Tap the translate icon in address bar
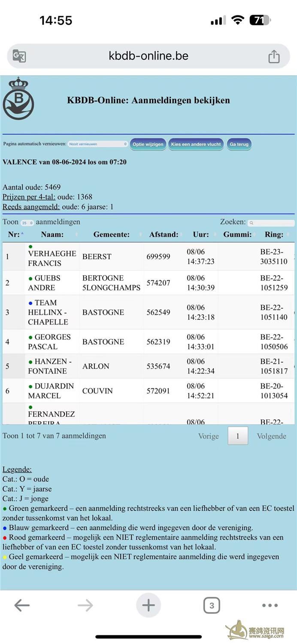Viewport: 297px width, 644px height. tap(19, 56)
